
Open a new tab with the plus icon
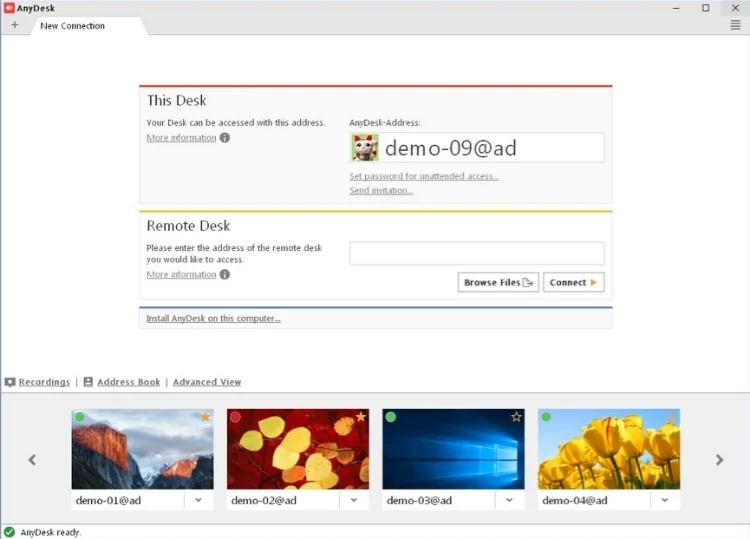[14, 25]
